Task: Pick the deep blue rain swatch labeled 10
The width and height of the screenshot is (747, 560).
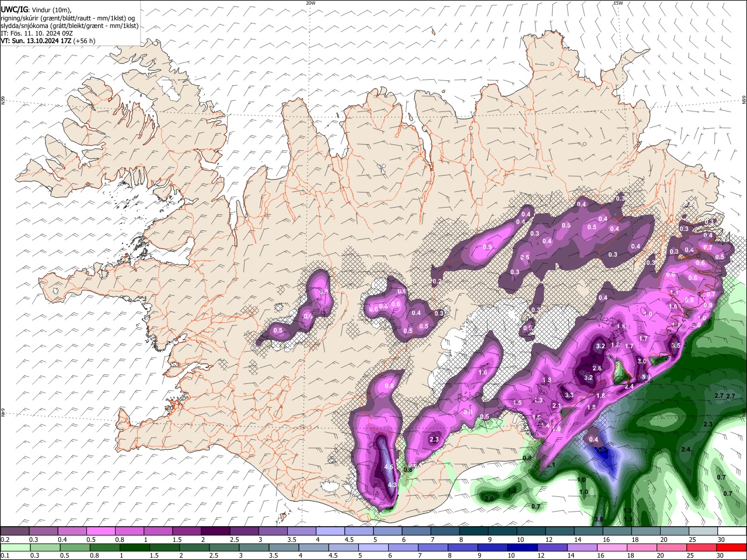Action: [522, 547]
